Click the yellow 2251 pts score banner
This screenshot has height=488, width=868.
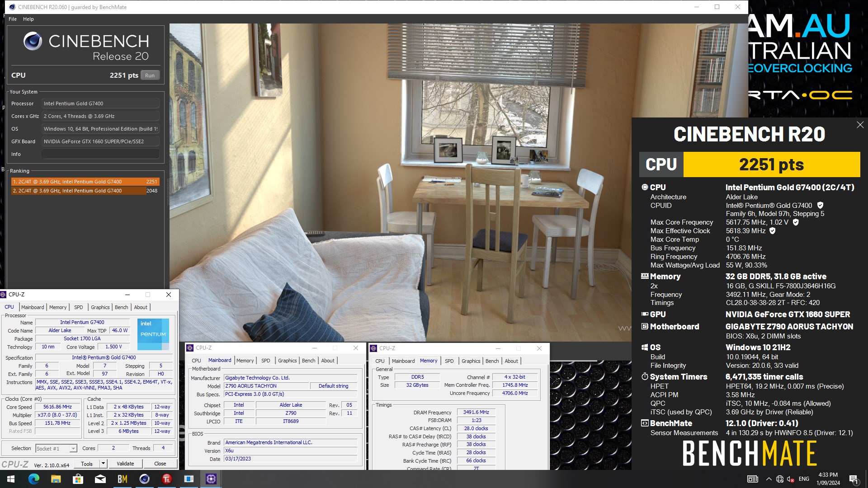pyautogui.click(x=771, y=164)
